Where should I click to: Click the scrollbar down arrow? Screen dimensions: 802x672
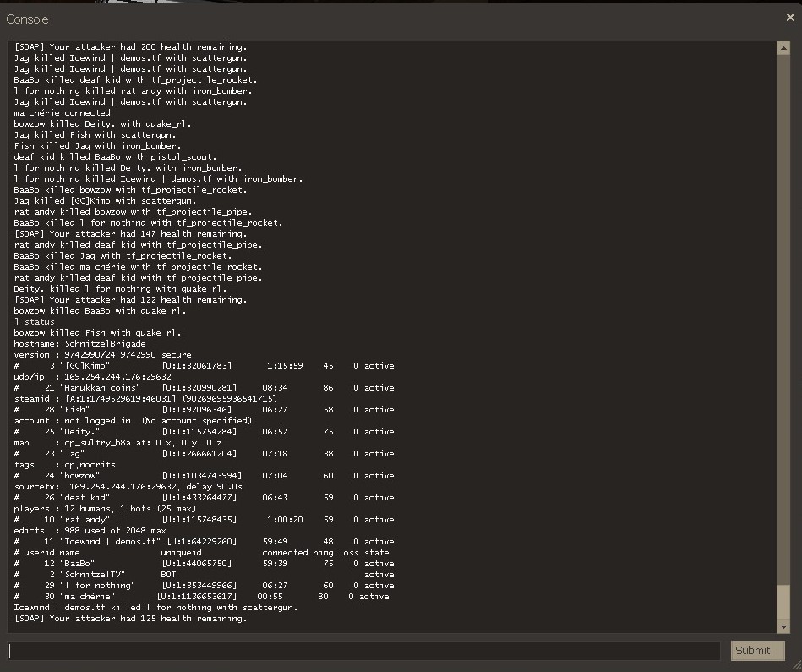tap(783, 626)
